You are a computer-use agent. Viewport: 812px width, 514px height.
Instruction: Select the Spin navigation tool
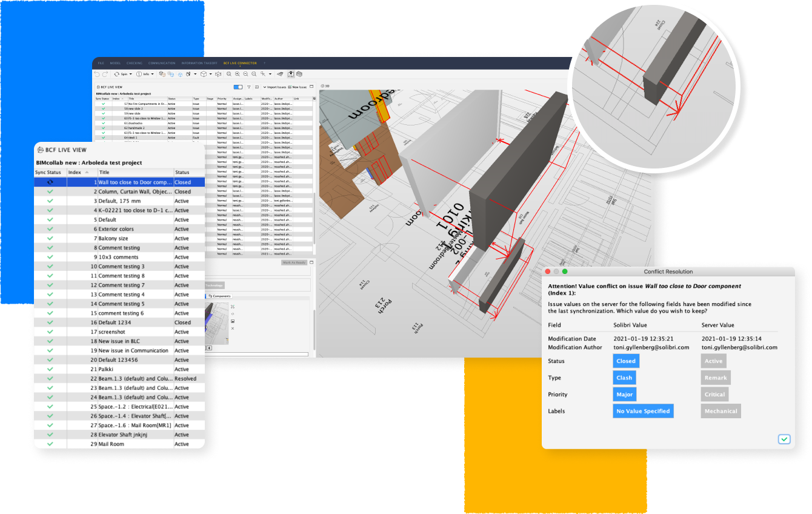[x=119, y=74]
